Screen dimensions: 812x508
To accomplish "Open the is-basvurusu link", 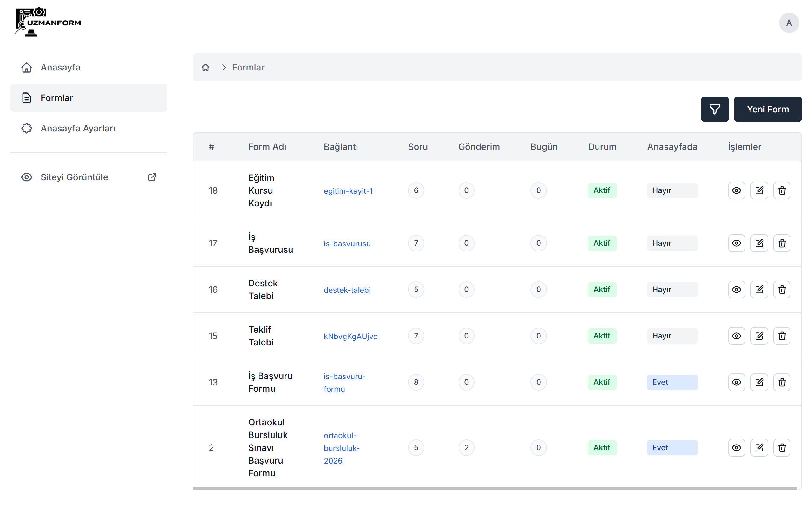I will 347,244.
